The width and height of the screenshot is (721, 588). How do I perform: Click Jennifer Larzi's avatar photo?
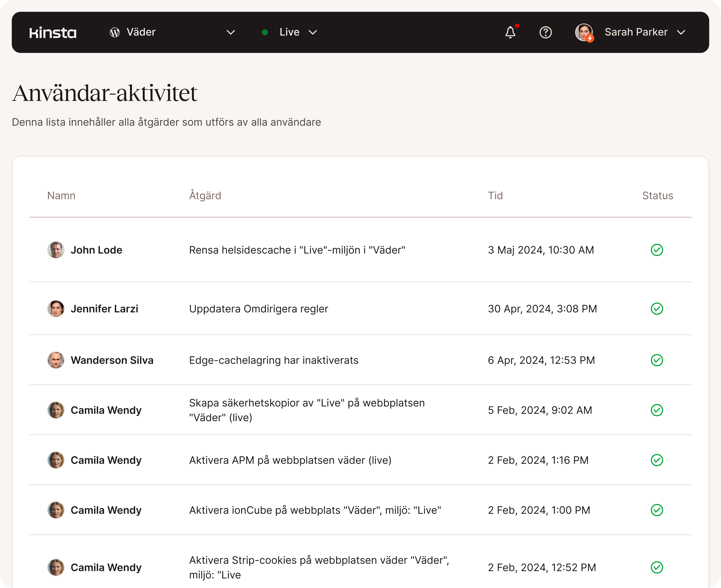click(56, 308)
